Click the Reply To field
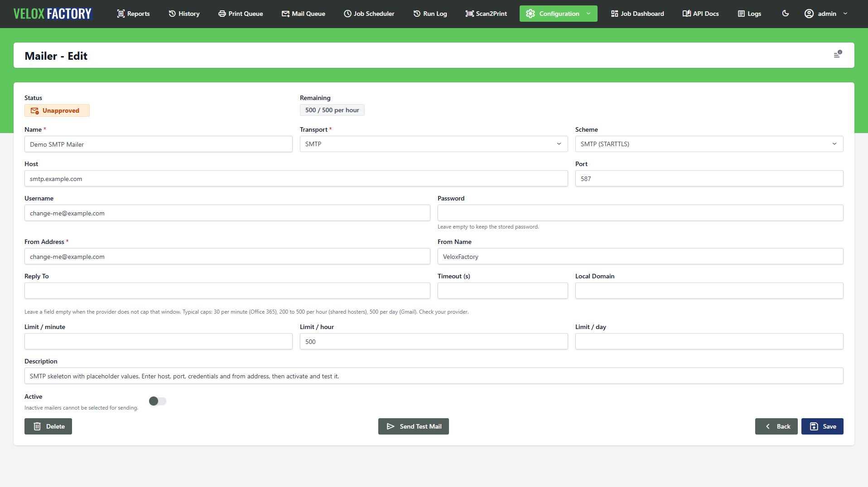Viewport: 868px width, 487px height. click(227, 291)
